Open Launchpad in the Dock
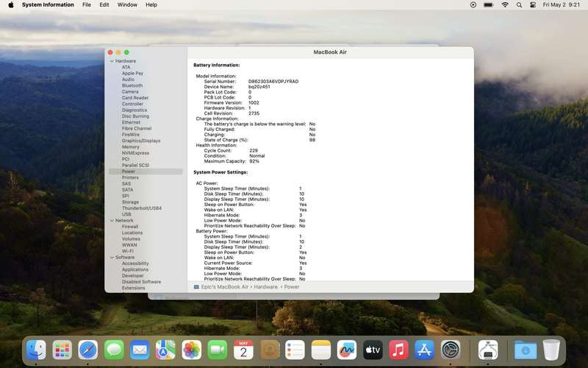The height and width of the screenshot is (368, 588). (x=62, y=350)
